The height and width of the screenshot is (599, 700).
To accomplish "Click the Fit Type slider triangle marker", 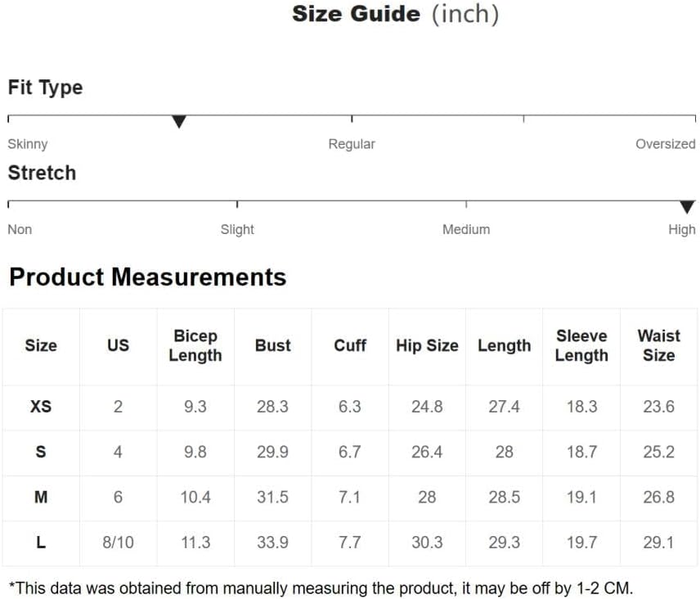I will point(178,121).
